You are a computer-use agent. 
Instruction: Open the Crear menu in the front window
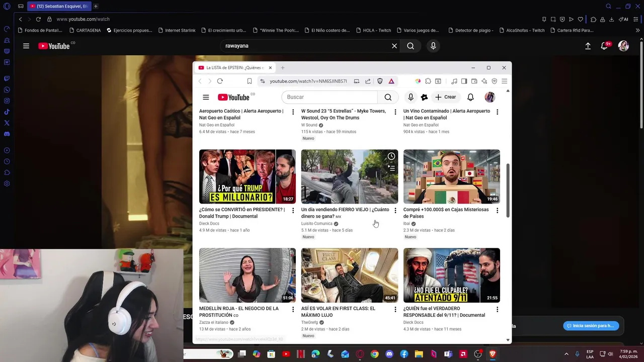(x=446, y=97)
